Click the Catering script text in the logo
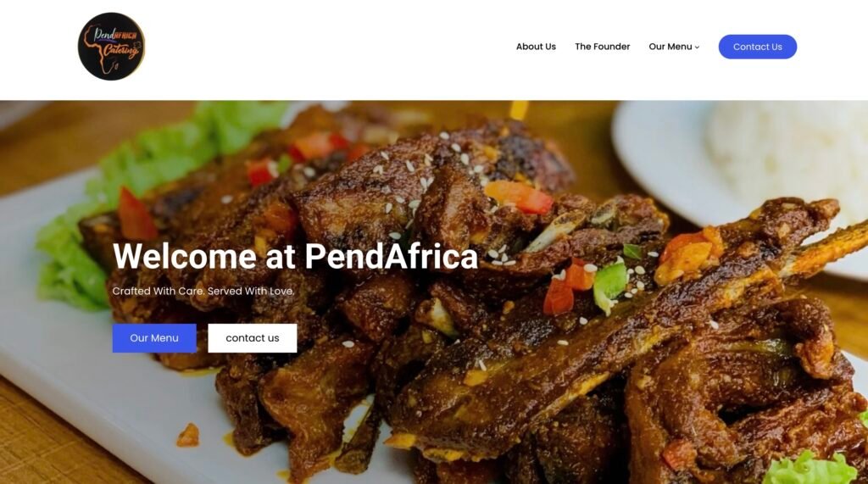This screenshot has width=868, height=484. coord(120,51)
